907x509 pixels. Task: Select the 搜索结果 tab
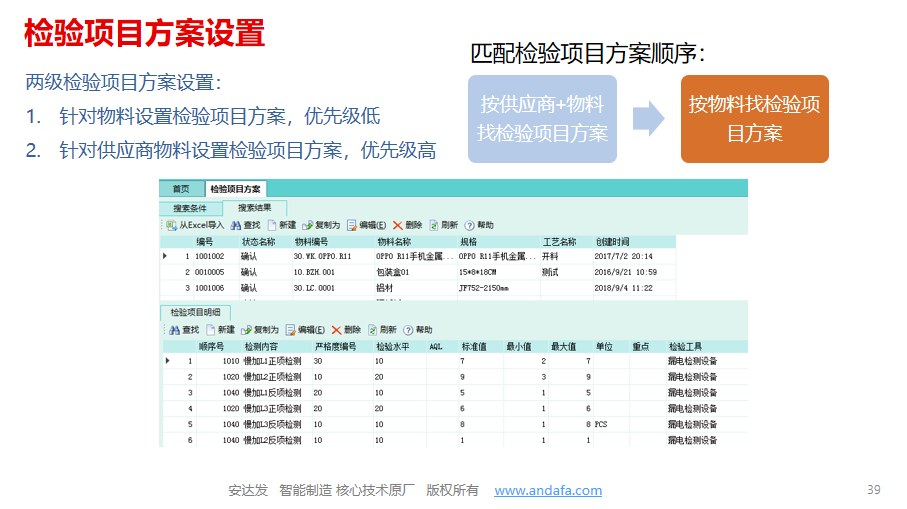[254, 207]
